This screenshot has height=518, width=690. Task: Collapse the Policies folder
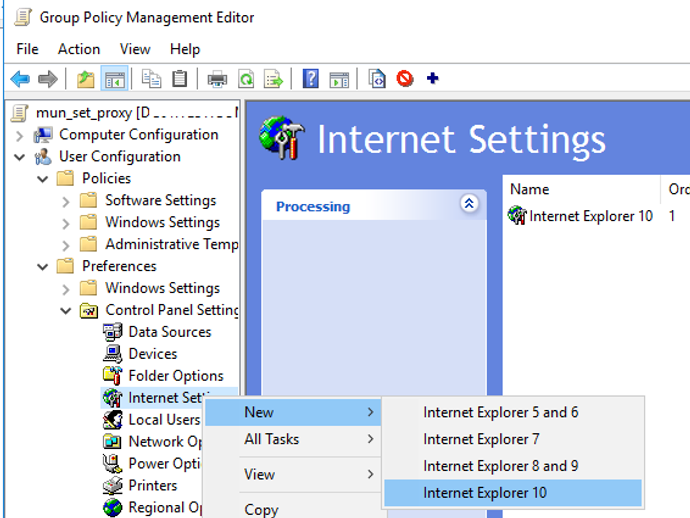(43, 179)
